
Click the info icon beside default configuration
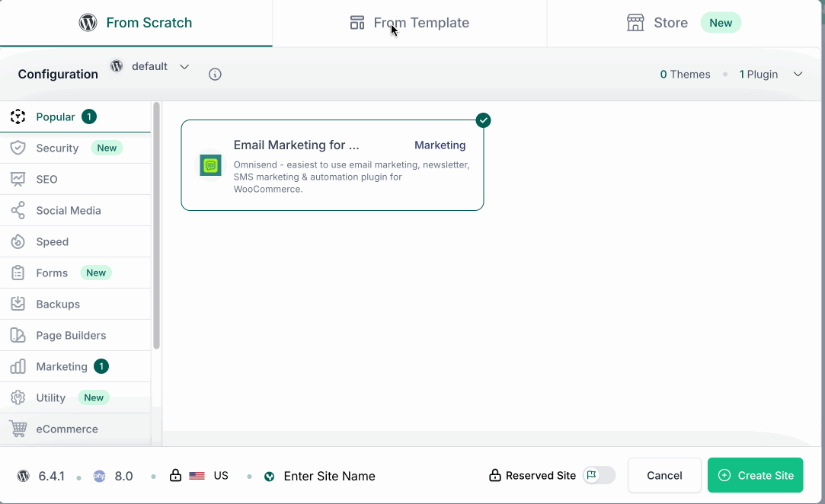(x=215, y=75)
